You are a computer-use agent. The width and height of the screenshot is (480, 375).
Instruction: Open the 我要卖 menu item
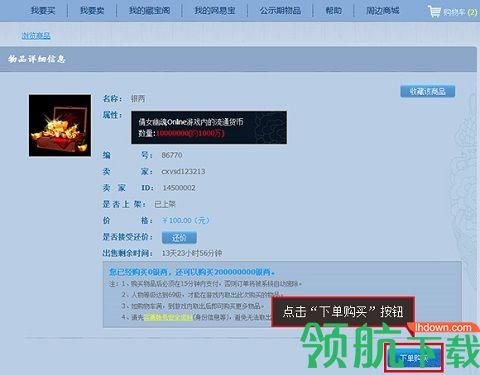point(92,11)
